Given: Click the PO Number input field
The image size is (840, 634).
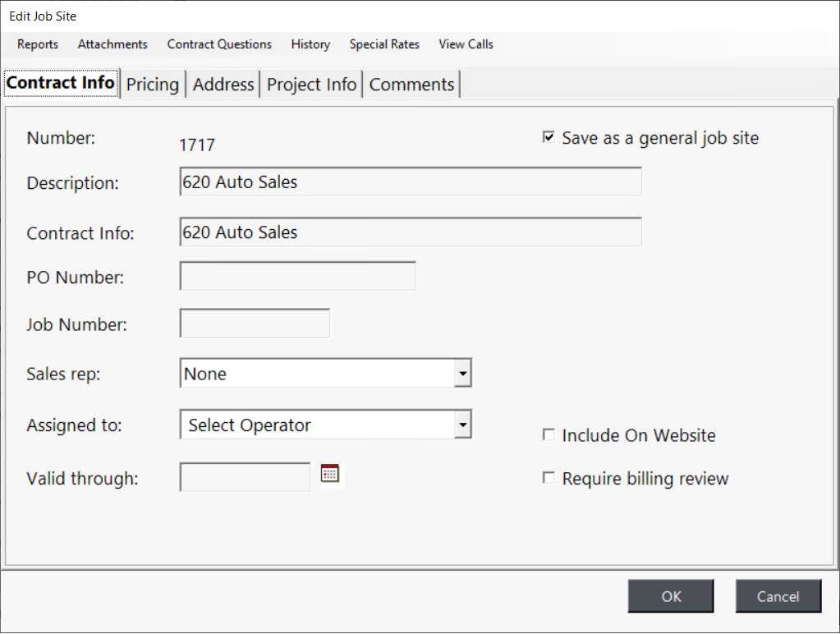Looking at the screenshot, I should [x=297, y=276].
